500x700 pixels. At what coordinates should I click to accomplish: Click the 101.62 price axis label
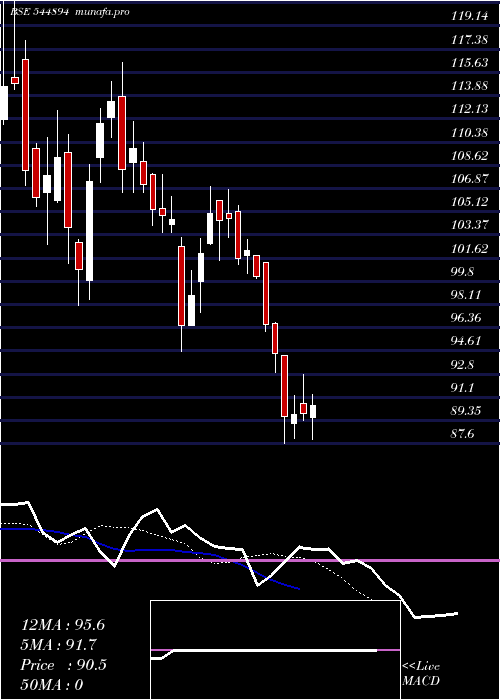pyautogui.click(x=469, y=249)
